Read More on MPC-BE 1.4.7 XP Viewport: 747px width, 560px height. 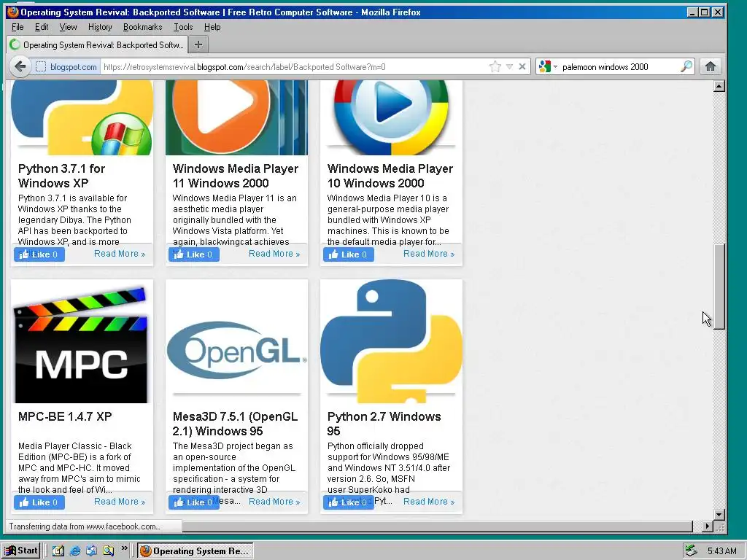point(120,502)
